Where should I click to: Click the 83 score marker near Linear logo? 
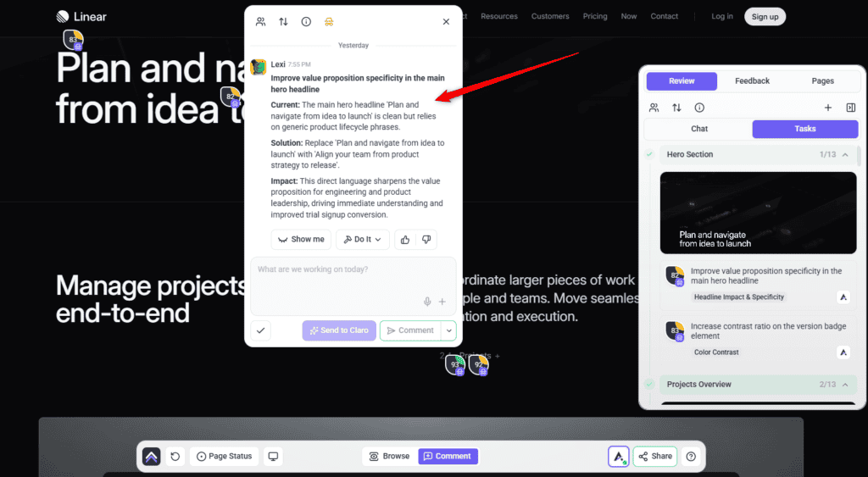tap(73, 41)
